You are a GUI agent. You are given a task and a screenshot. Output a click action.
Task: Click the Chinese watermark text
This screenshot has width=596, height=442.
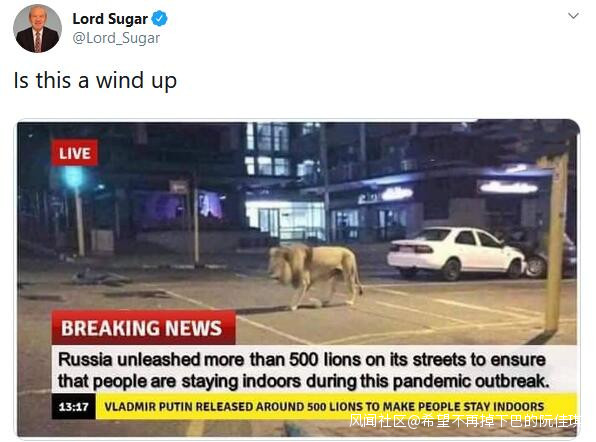point(465,421)
